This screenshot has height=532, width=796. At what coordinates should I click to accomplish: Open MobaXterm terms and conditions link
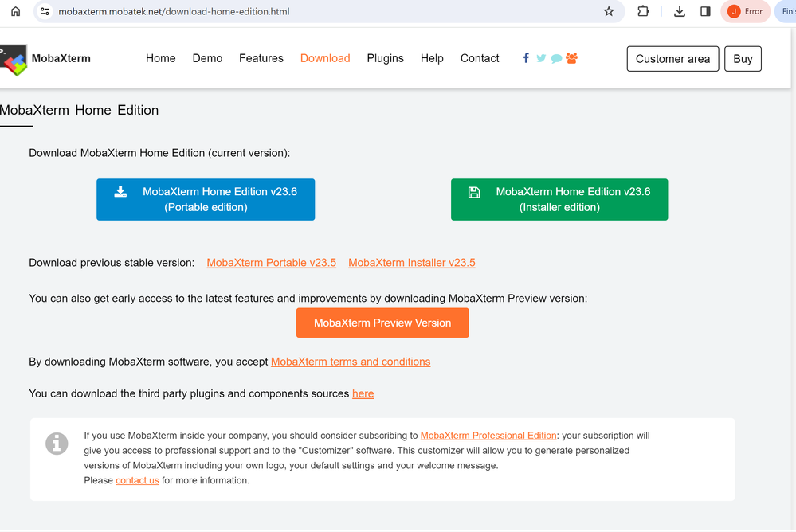351,362
